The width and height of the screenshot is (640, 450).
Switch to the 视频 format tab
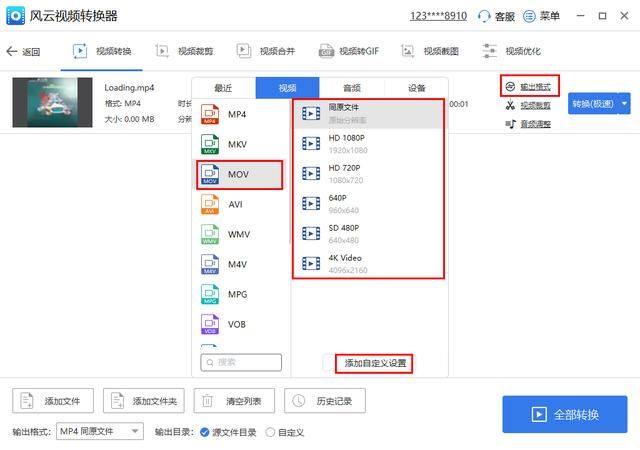click(287, 88)
